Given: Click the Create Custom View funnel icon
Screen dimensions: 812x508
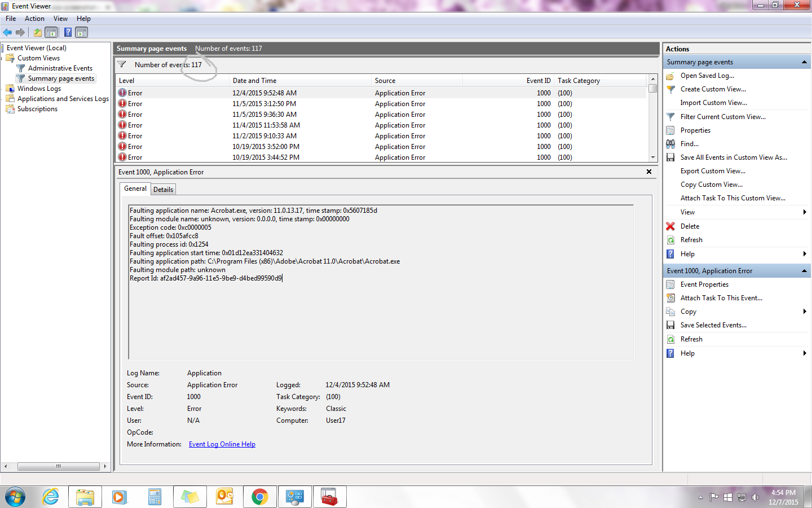Looking at the screenshot, I should pyautogui.click(x=670, y=89).
